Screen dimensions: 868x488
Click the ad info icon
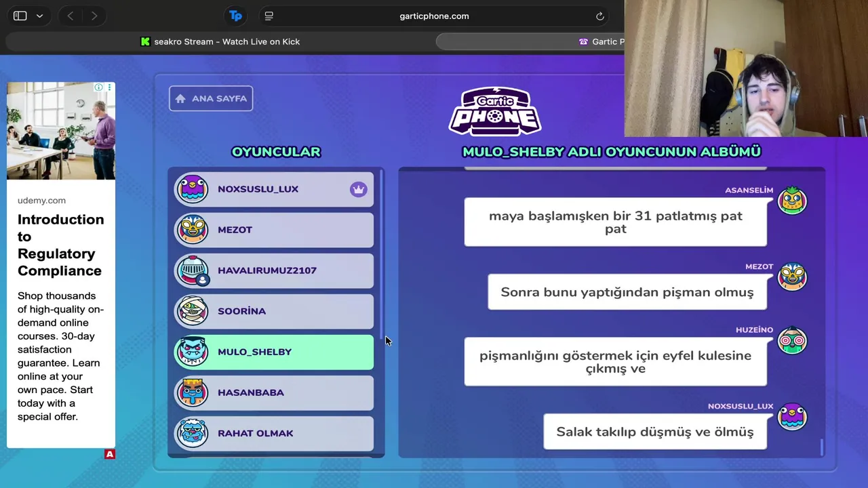tap(99, 87)
